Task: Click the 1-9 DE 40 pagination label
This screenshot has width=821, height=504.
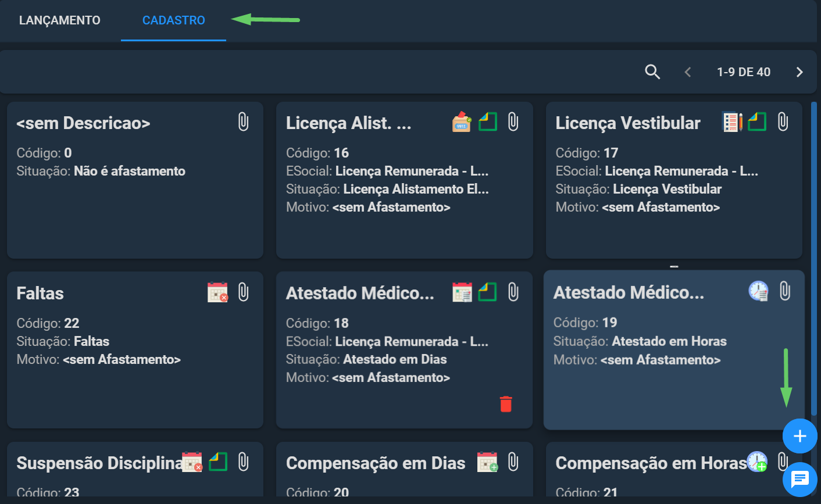Action: pyautogui.click(x=744, y=72)
